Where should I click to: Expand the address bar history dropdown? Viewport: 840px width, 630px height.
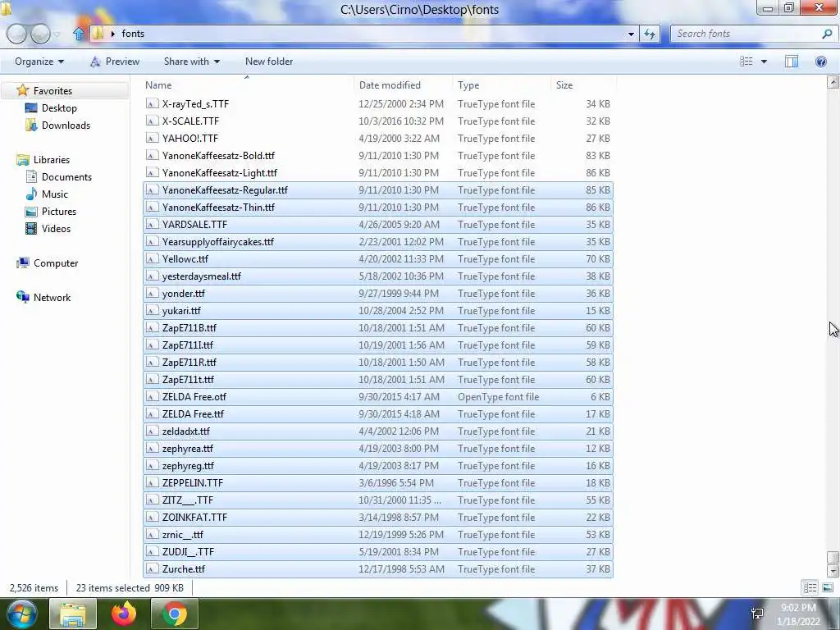(x=631, y=34)
